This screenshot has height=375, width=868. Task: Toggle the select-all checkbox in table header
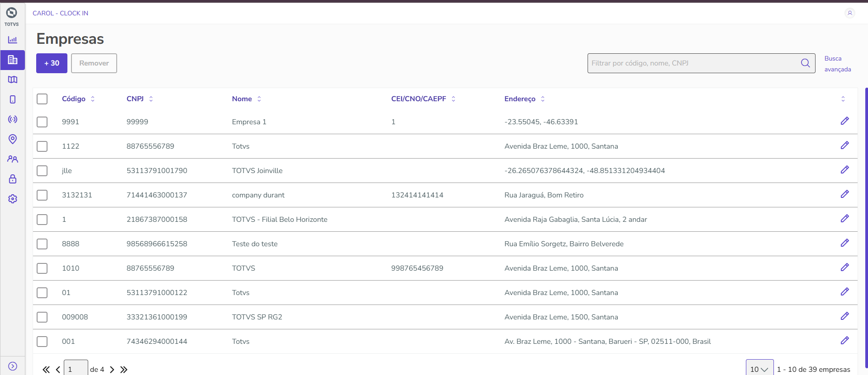[x=42, y=99]
